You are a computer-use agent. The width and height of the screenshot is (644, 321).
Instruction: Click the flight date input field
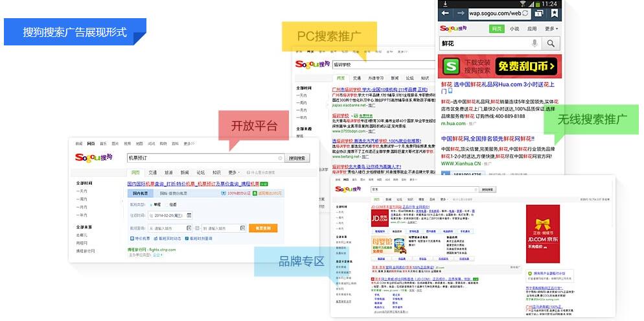click(170, 215)
